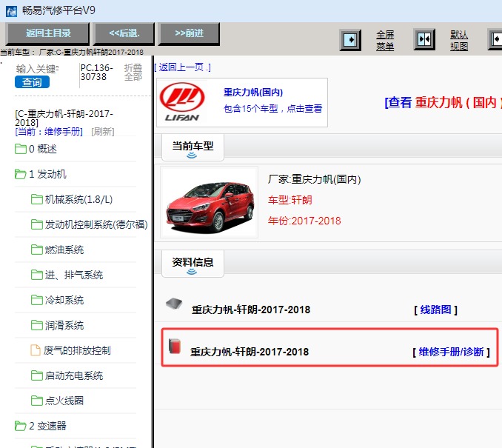Screen dimensions: 502x448
Task: Open the 维修手册/诊断 link
Action: (452, 352)
